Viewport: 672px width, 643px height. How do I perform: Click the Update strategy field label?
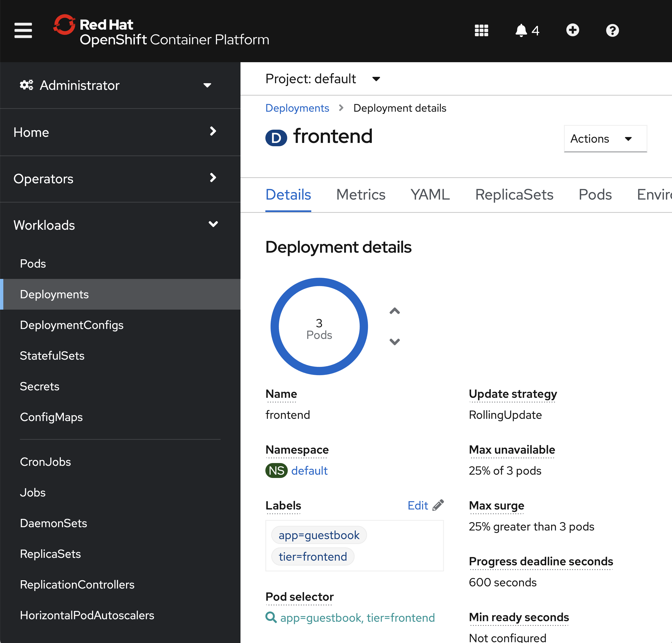pos(513,394)
